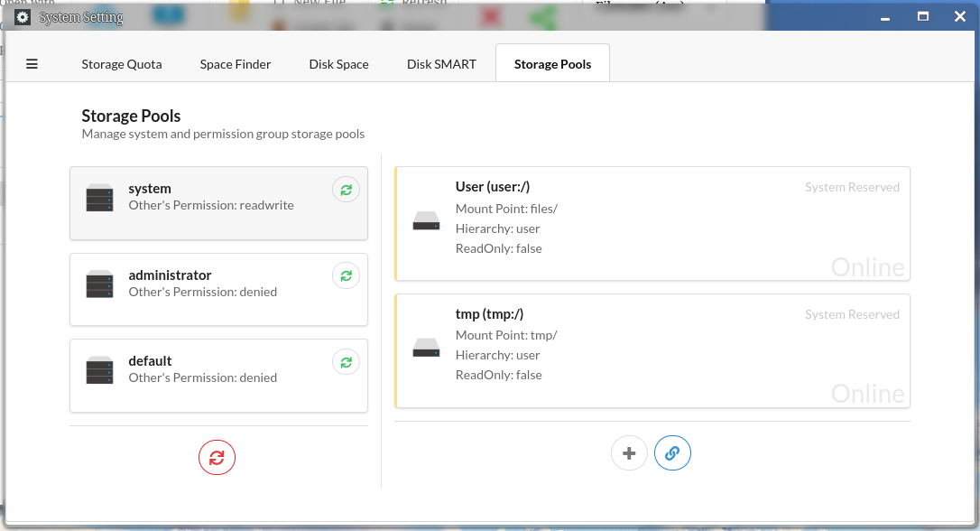Close the System Setting window
This screenshot has height=531, width=980.
(960, 17)
